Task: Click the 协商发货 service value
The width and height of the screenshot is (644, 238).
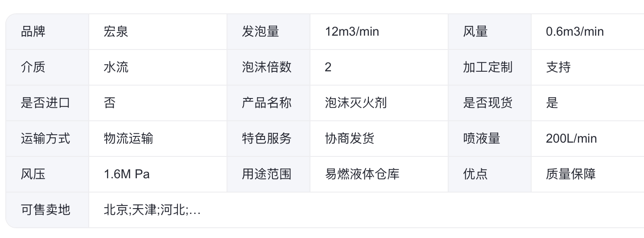Action: 349,139
